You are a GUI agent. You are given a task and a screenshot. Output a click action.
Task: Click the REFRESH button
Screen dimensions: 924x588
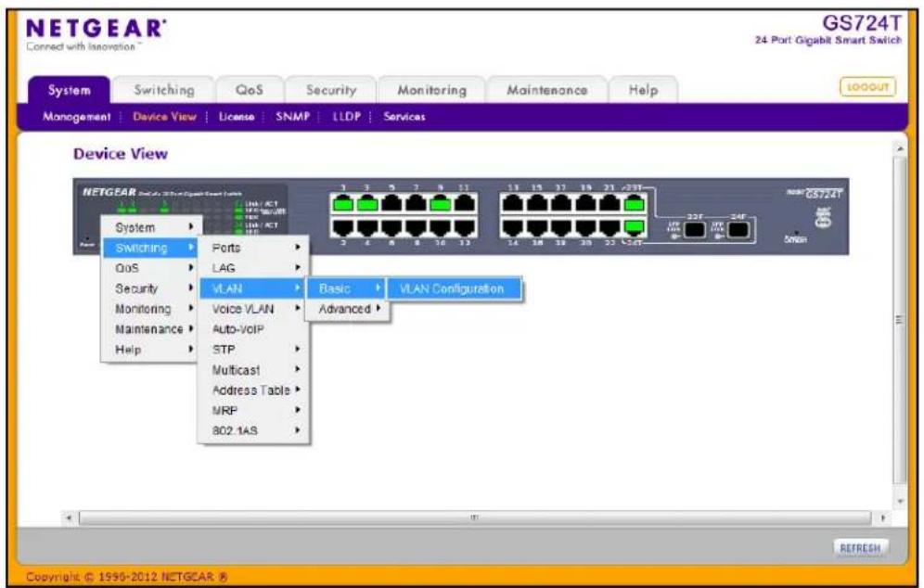860,548
